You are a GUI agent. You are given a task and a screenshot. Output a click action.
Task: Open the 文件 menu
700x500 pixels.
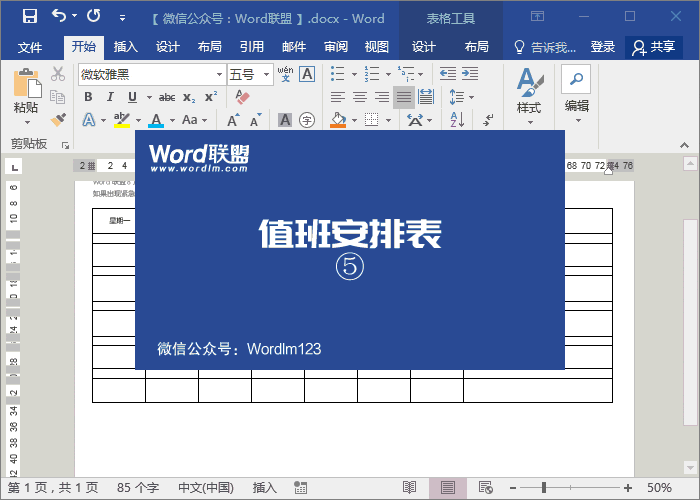pos(30,47)
